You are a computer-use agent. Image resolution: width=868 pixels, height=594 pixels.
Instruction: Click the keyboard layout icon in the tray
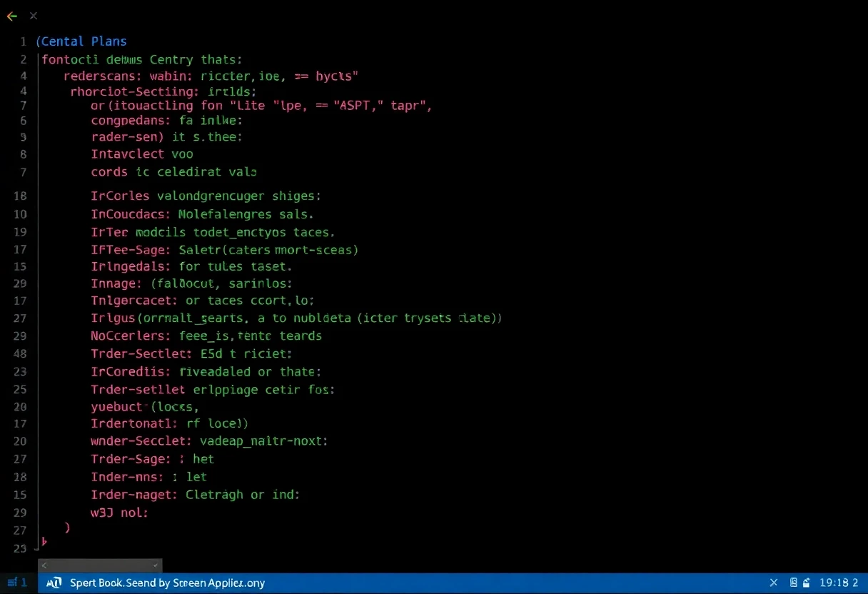click(792, 583)
